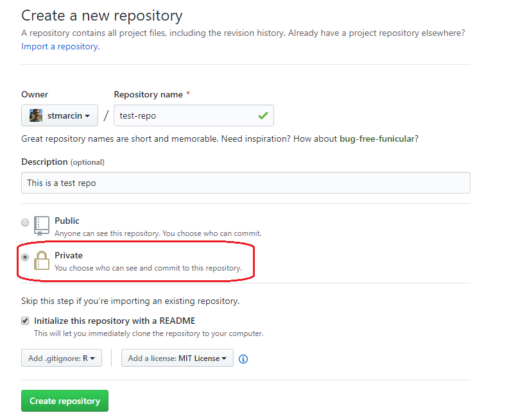Click the Public option label text
Image resolution: width=518 pixels, height=420 pixels.
click(67, 221)
